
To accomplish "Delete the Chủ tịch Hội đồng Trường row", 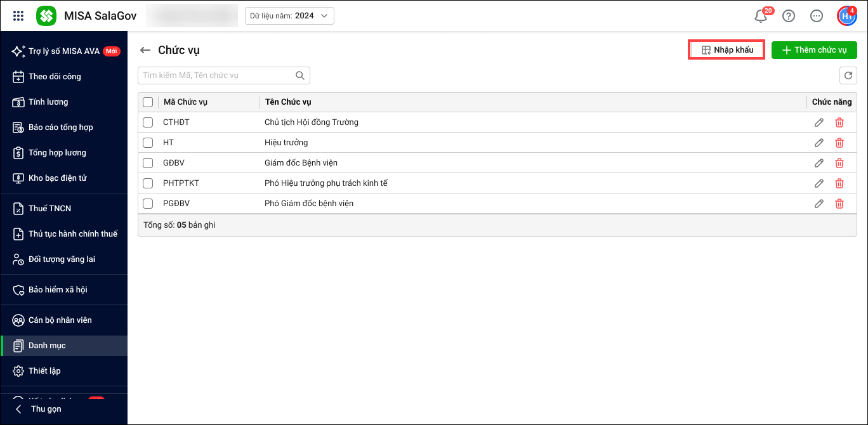I will (x=839, y=122).
